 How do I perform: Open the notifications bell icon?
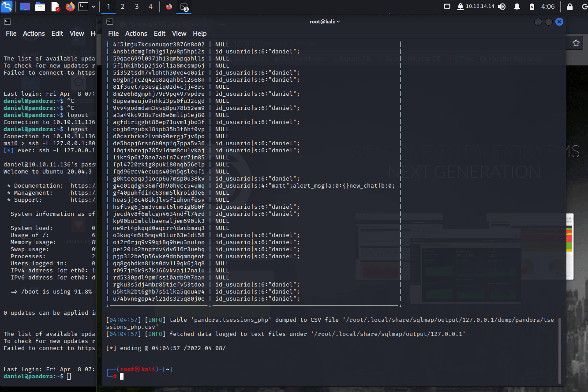(517, 7)
